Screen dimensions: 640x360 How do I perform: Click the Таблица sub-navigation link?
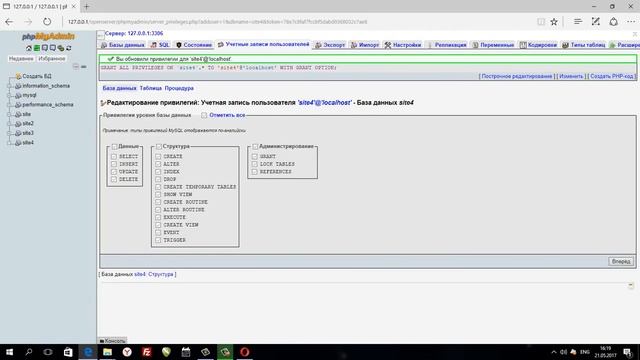(x=151, y=88)
